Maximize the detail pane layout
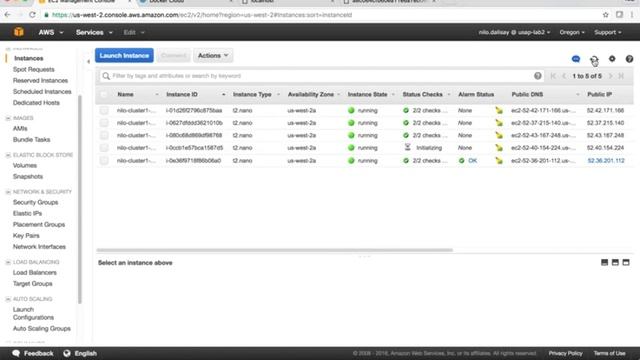 (x=626, y=262)
